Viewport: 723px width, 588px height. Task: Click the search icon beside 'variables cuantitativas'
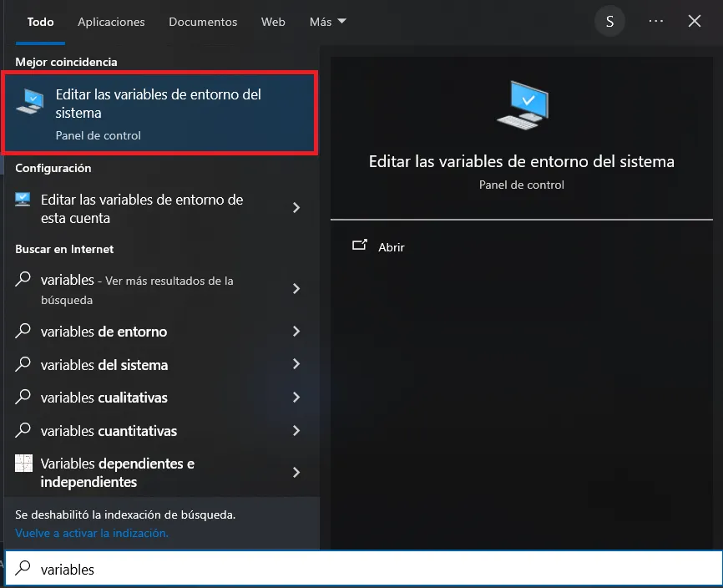coord(25,431)
